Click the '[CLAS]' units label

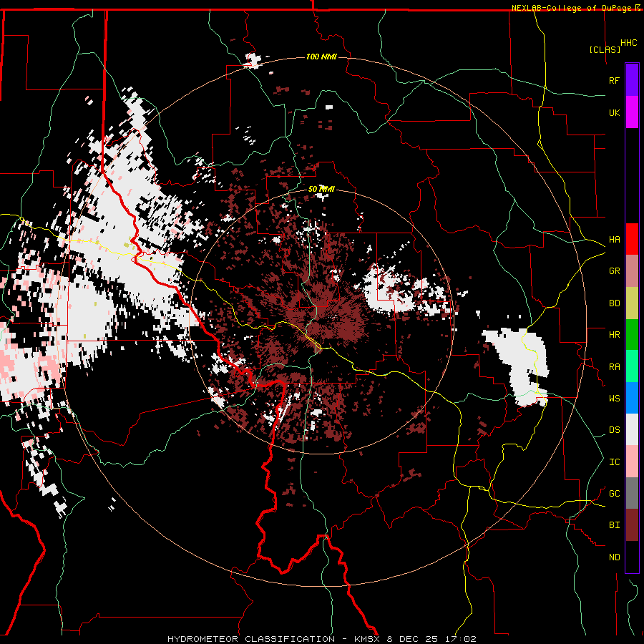[x=605, y=49]
